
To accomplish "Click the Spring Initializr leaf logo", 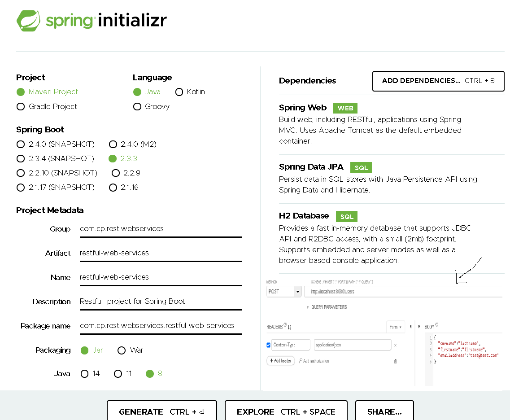I will (28, 20).
